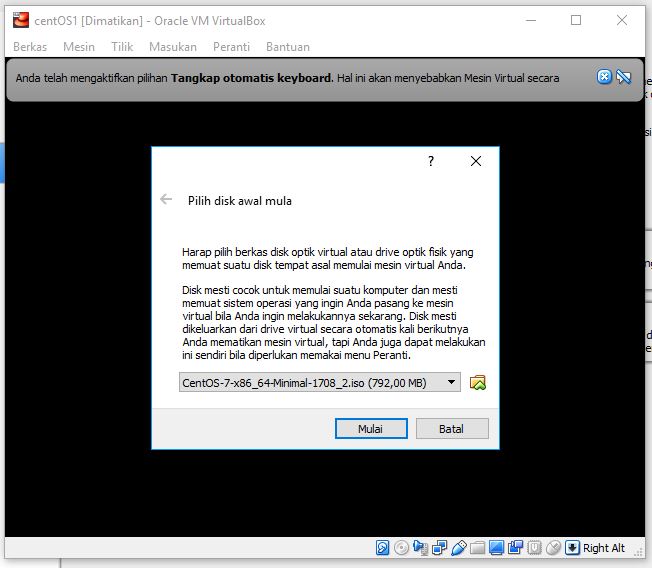Click the shared folders status icon
Screen dimensions: 652x568
[x=477, y=548]
